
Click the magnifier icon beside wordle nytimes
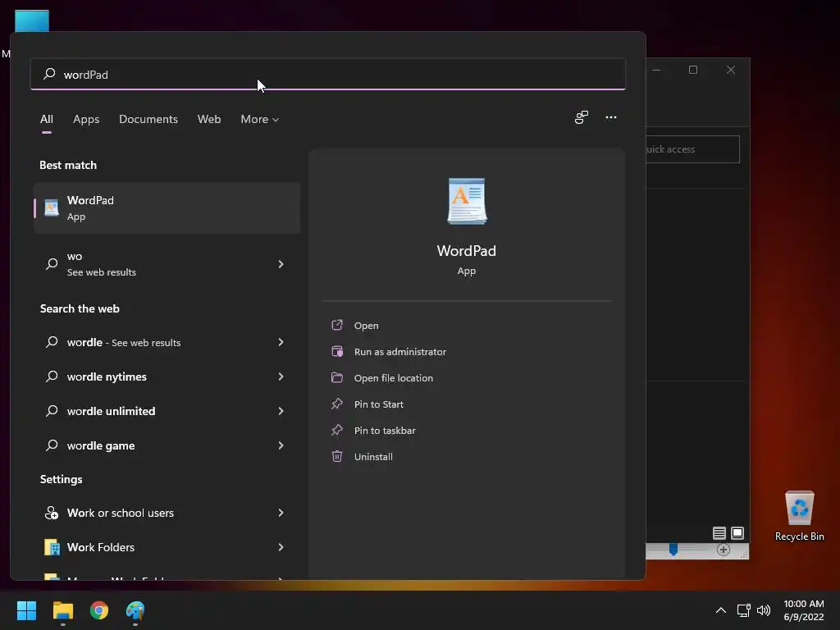click(x=52, y=377)
